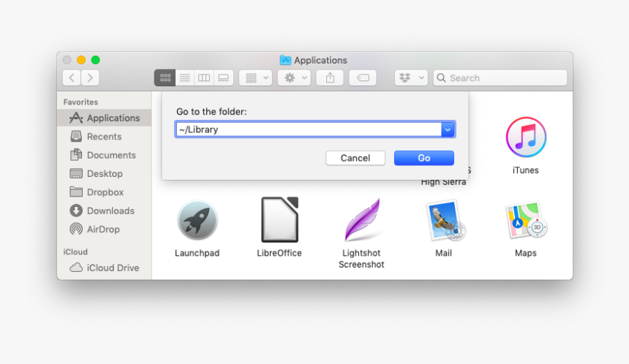Switch to icon view
The height and width of the screenshot is (364, 629).
pyautogui.click(x=165, y=77)
